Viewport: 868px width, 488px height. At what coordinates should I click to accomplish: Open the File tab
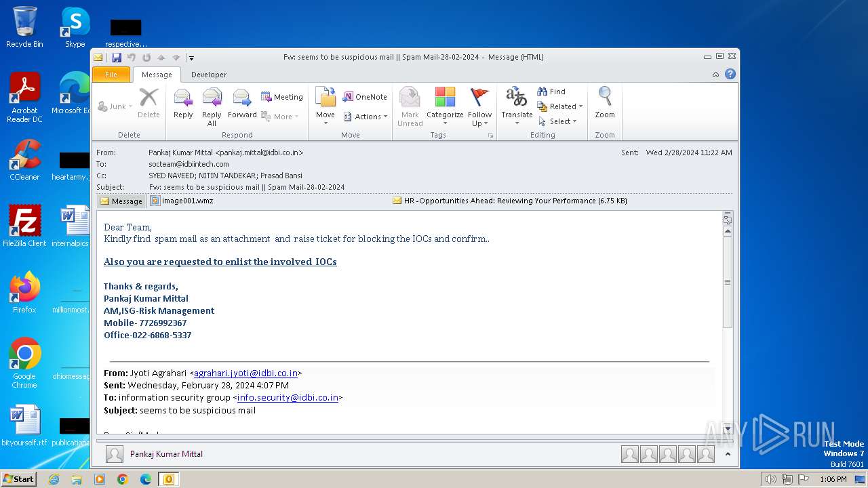tap(111, 75)
